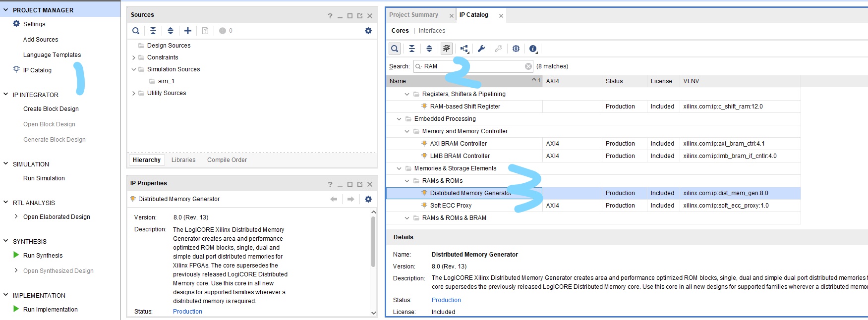Open search options dropdown inside Search field

pos(419,66)
